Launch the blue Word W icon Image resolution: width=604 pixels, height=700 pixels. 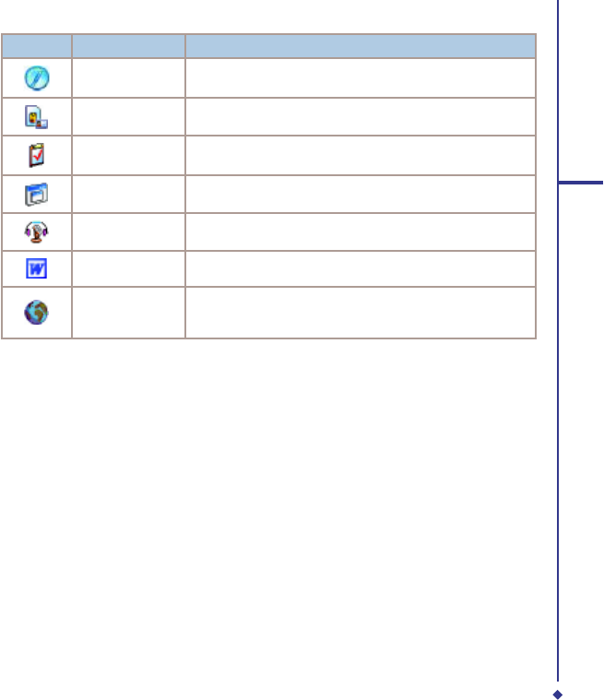[37, 268]
